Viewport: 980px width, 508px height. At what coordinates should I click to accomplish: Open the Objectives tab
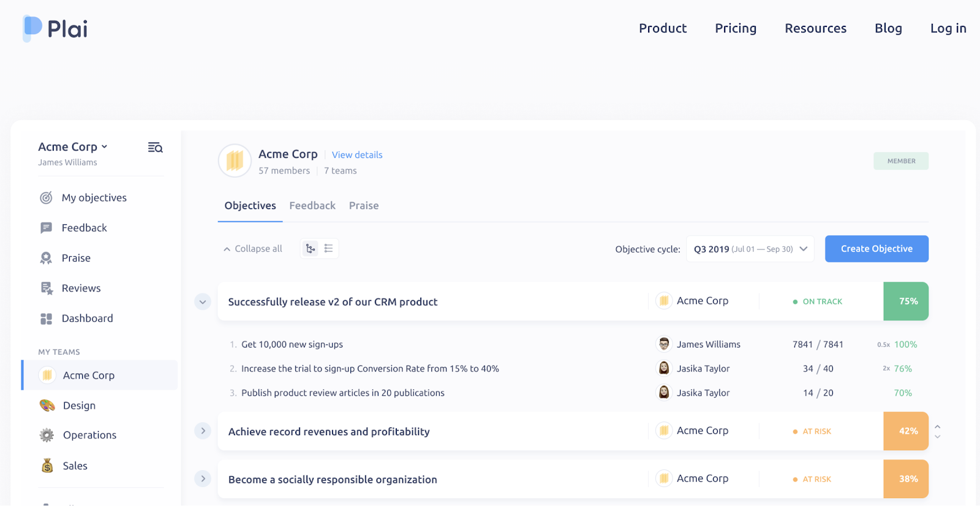pyautogui.click(x=250, y=206)
